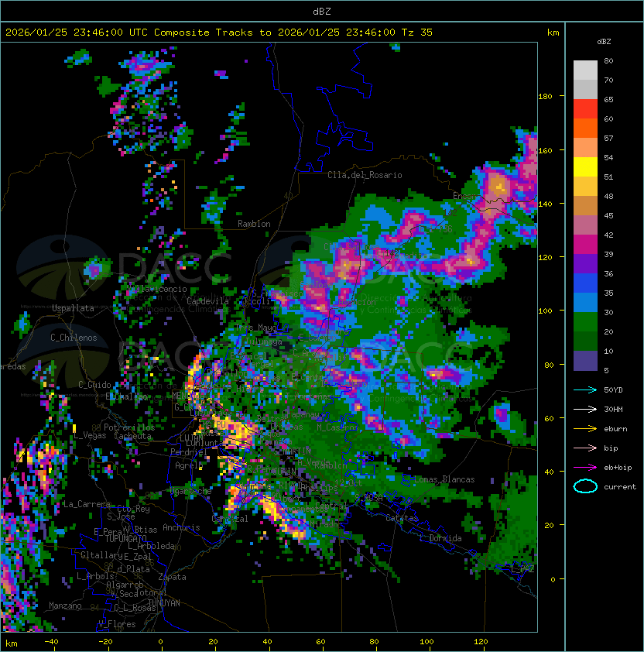The image size is (644, 652).
Task: Click the 'V_Flores' map label
Action: 117,624
